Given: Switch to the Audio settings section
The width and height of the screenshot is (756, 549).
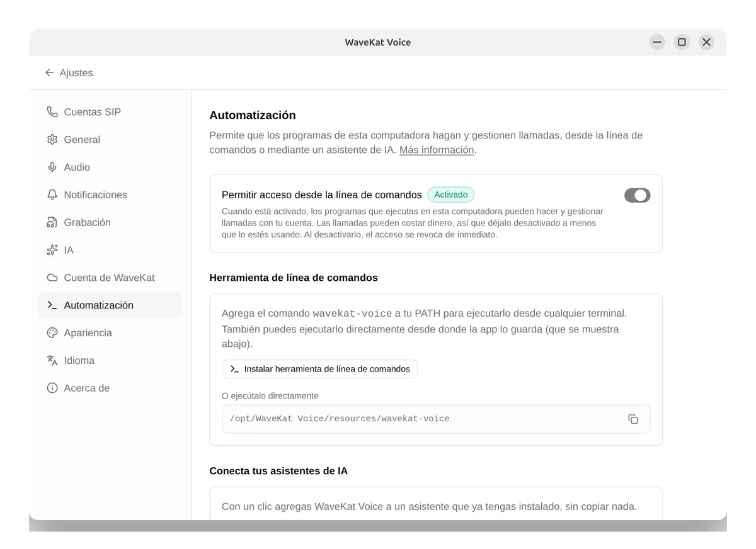Looking at the screenshot, I should point(110,167).
